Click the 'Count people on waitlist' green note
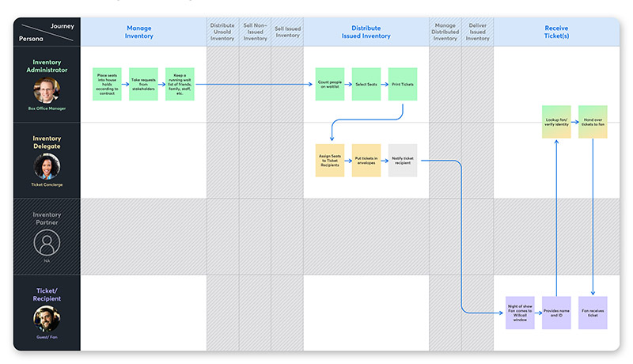633x364 pixels. point(330,84)
